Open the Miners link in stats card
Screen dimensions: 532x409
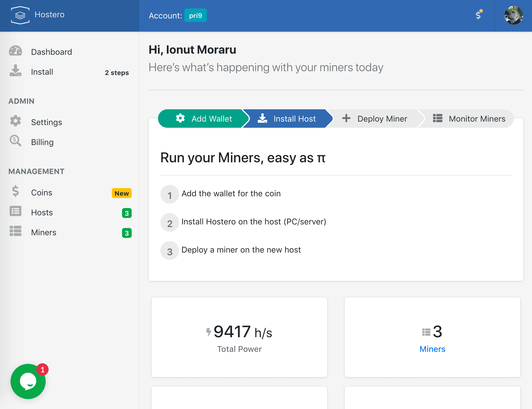(x=432, y=349)
